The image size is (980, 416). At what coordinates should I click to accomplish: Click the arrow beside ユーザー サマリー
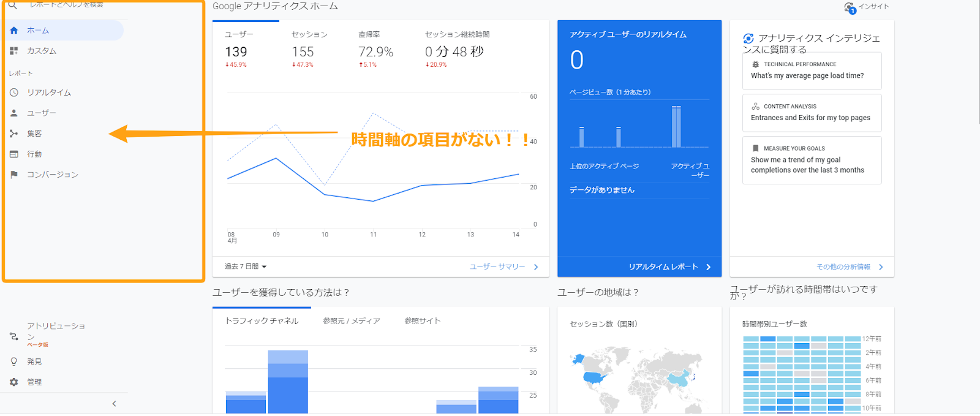pos(536,267)
